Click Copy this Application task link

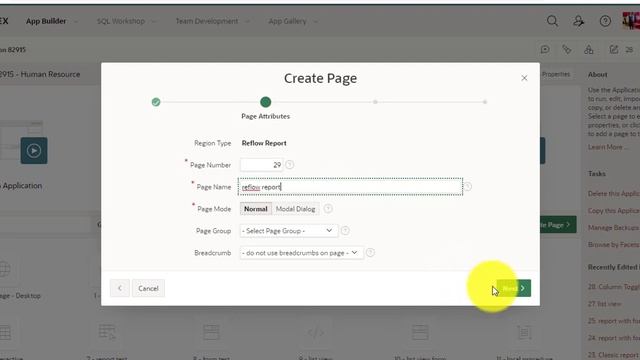tap(614, 211)
